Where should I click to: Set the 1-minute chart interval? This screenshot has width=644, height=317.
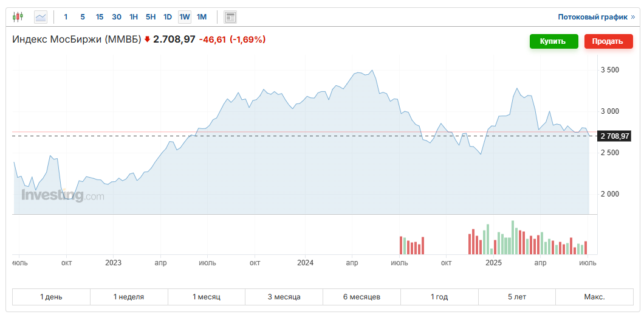coord(66,17)
